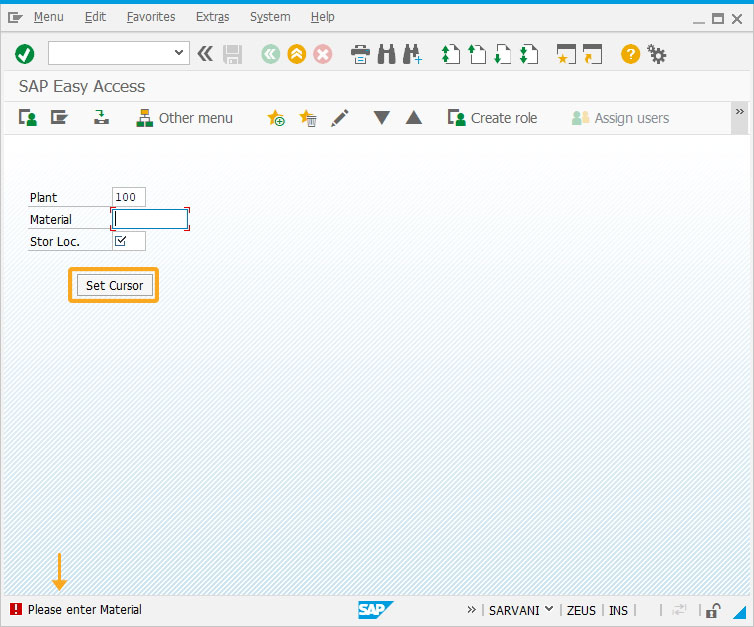This screenshot has width=754, height=627.
Task: Click the ZEUS server status entry
Action: click(x=581, y=610)
